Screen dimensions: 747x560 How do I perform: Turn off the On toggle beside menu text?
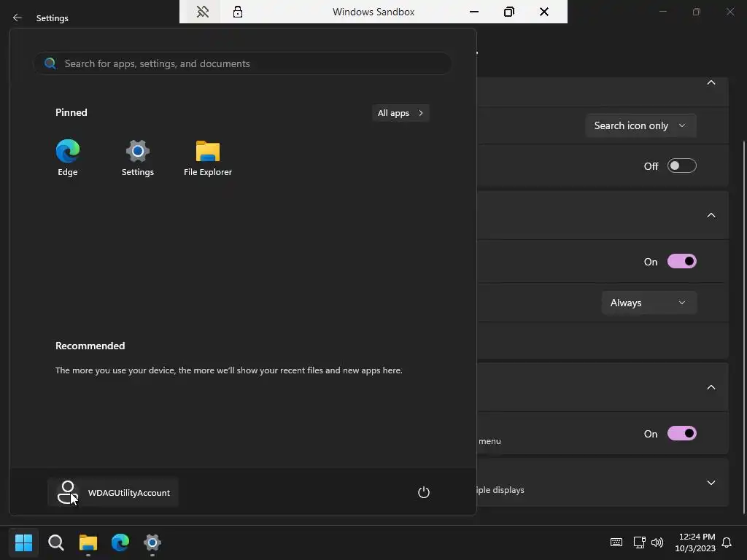[682, 433]
